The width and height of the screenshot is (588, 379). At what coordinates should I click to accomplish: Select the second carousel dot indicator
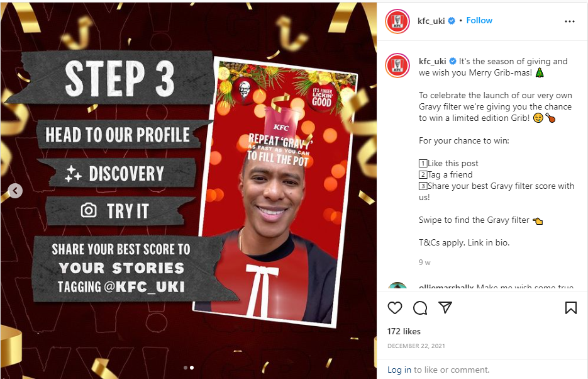pos(192,368)
